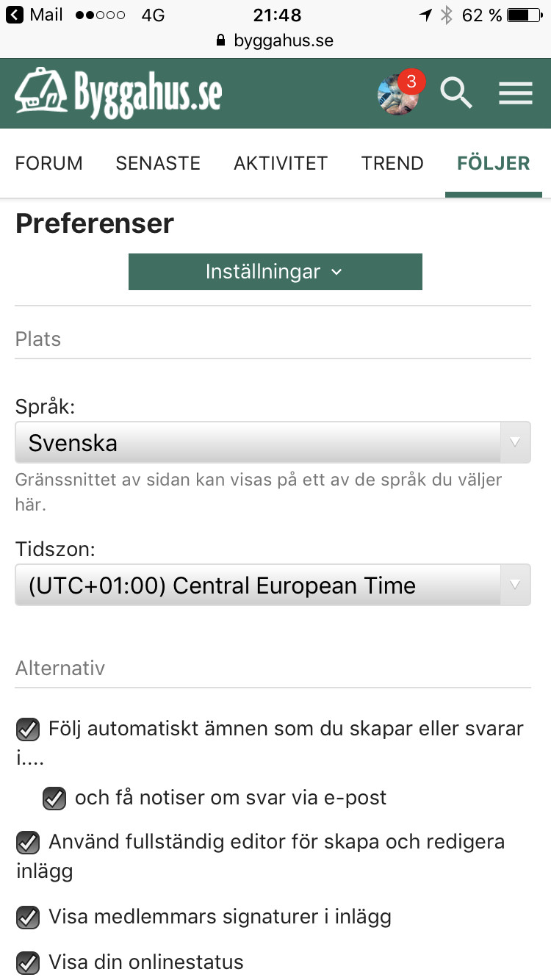Tap the red notification badge
This screenshot has height=980, width=551.
click(411, 81)
